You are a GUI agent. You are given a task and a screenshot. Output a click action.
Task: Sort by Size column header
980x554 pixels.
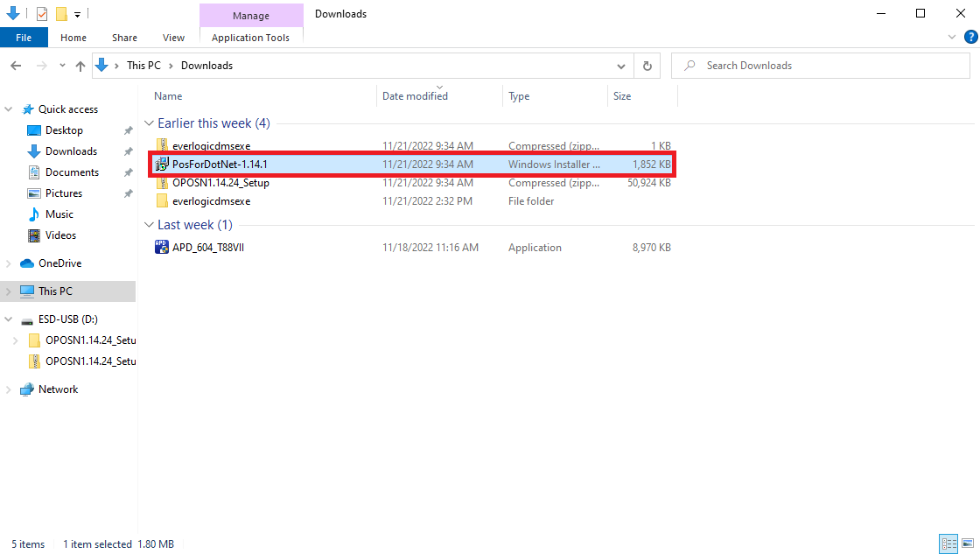click(622, 96)
